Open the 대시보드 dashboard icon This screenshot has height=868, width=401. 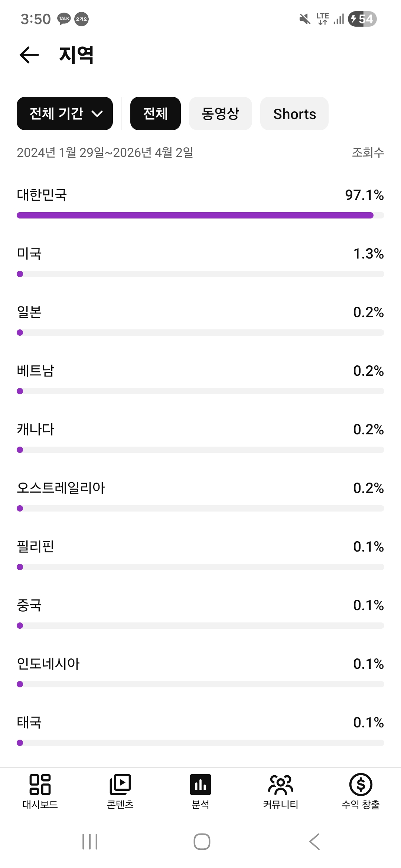40,785
